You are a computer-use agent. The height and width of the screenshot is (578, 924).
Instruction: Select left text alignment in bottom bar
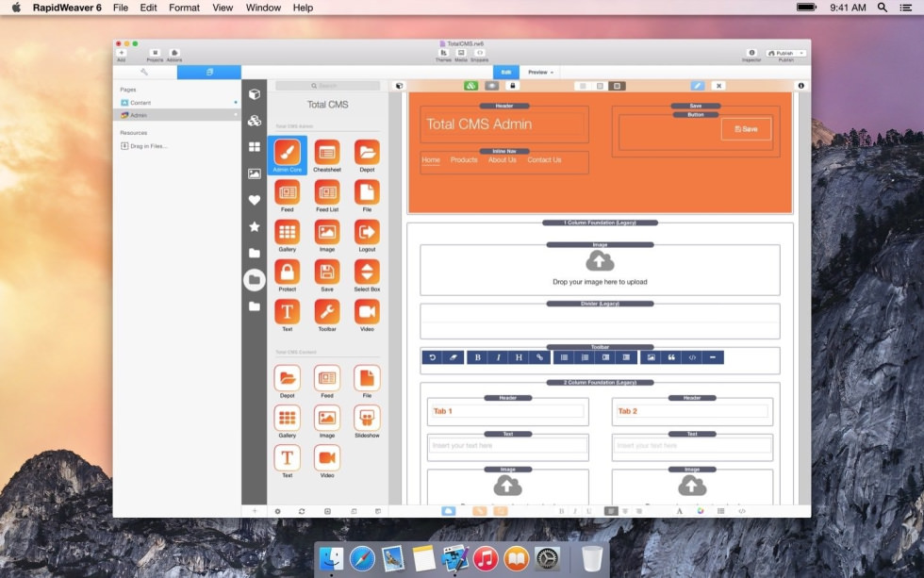click(611, 511)
